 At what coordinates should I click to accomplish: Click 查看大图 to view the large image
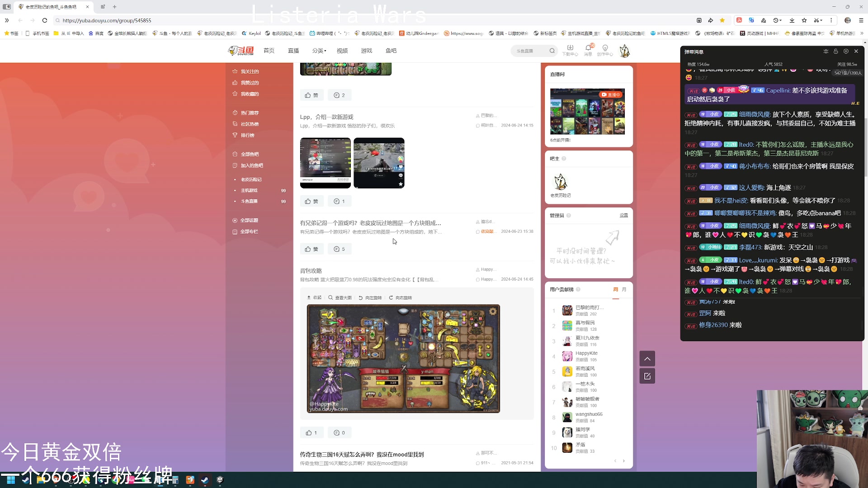click(340, 298)
